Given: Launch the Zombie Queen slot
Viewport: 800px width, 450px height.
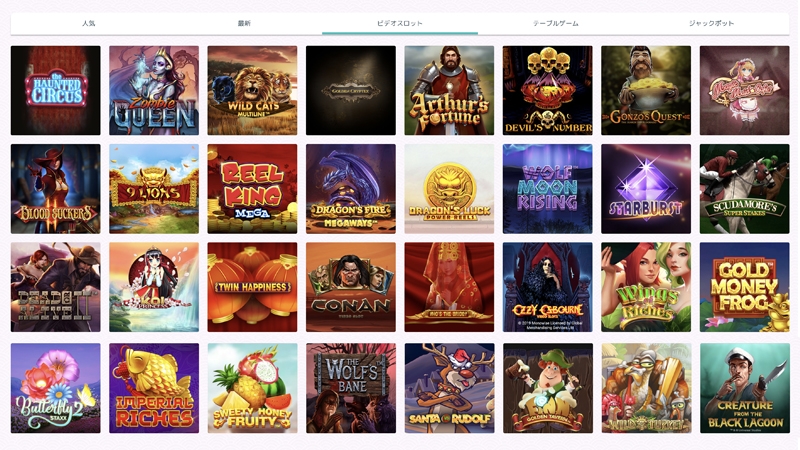Looking at the screenshot, I should pos(154,90).
